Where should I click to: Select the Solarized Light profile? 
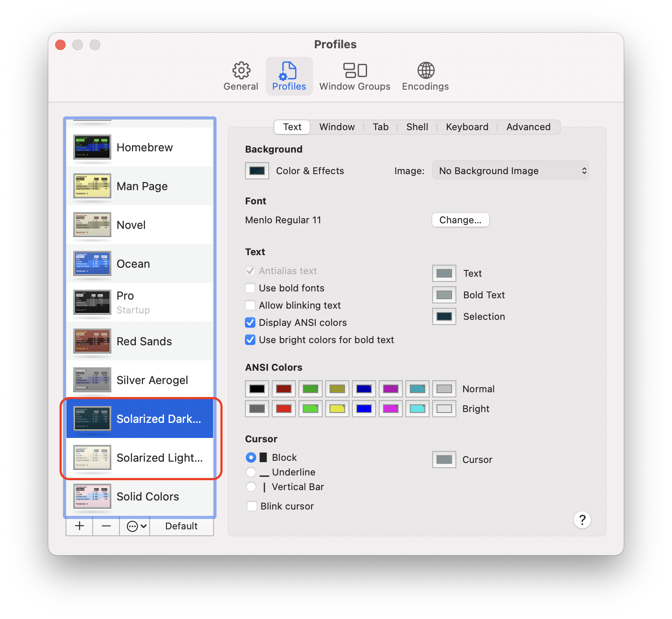[x=140, y=457]
